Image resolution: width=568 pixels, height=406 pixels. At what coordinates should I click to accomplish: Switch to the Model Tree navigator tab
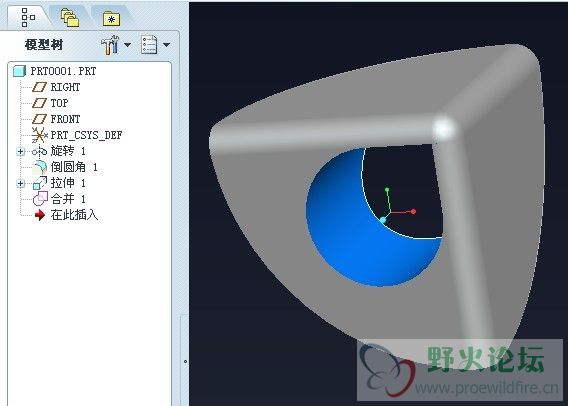tap(28, 17)
